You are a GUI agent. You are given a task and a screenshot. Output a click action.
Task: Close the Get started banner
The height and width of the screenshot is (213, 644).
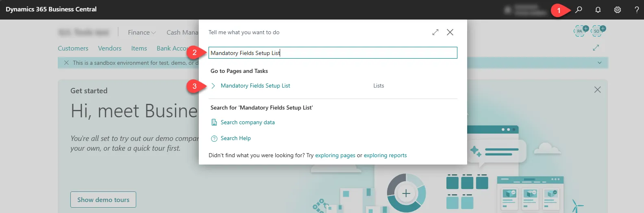click(597, 90)
